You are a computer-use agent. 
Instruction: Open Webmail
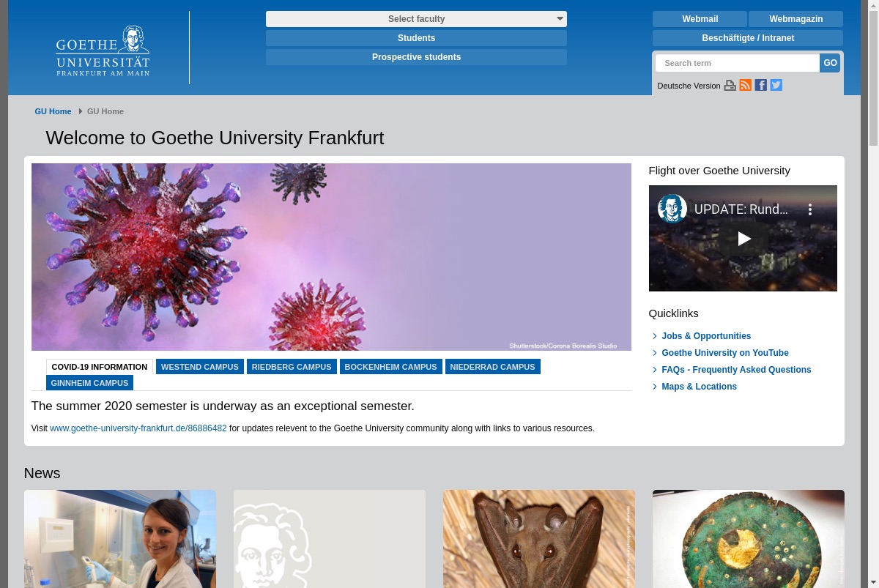(x=700, y=19)
